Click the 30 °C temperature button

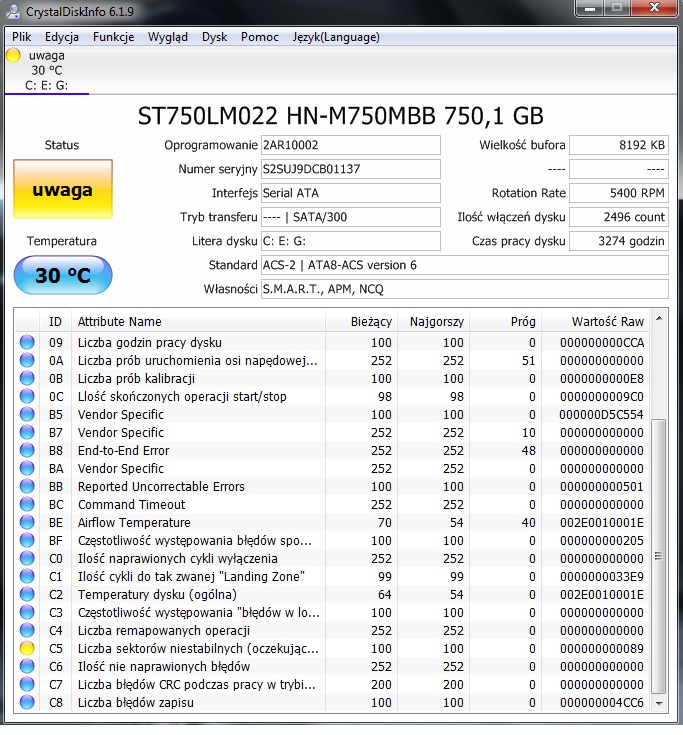click(63, 275)
